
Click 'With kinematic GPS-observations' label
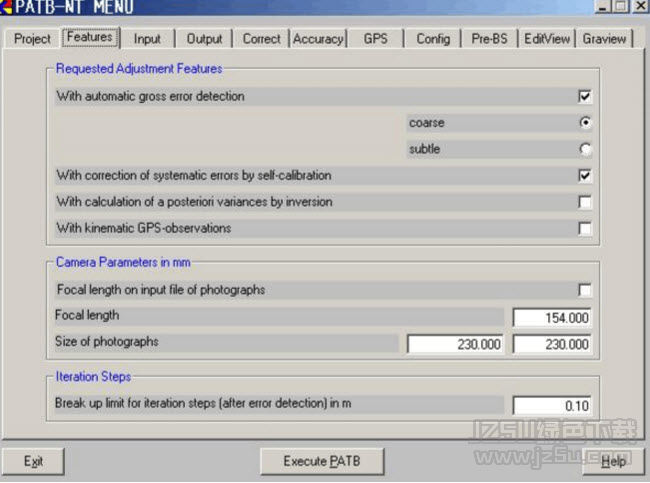coord(144,228)
